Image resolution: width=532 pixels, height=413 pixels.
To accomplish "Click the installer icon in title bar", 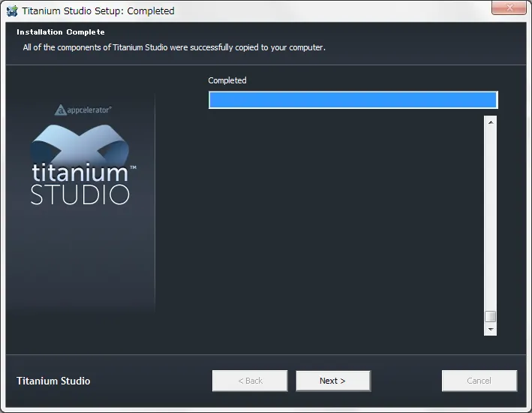I will pyautogui.click(x=12, y=11).
